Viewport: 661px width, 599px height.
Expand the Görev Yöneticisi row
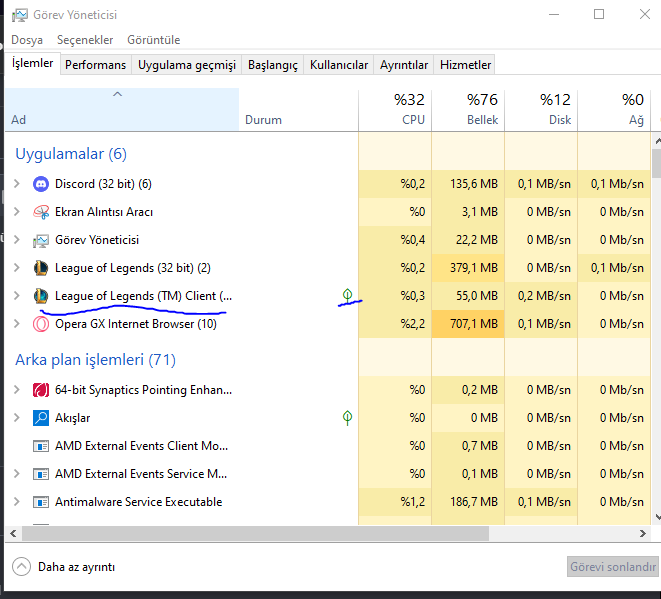coord(17,240)
